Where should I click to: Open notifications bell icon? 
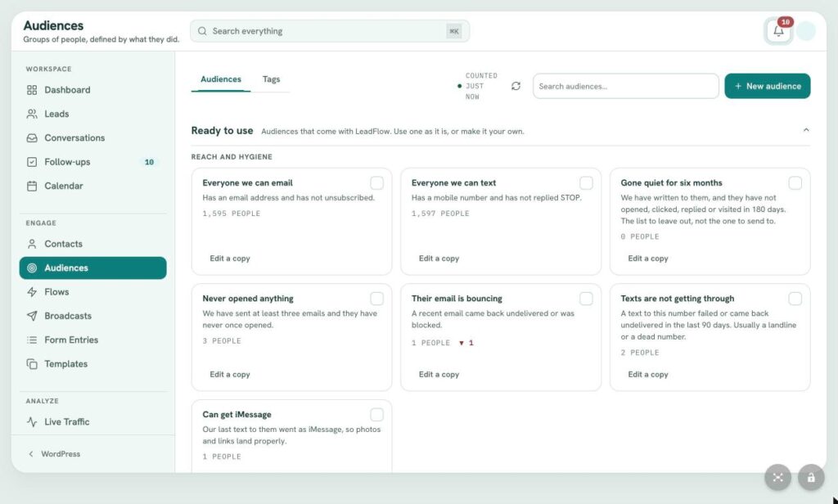[778, 31]
